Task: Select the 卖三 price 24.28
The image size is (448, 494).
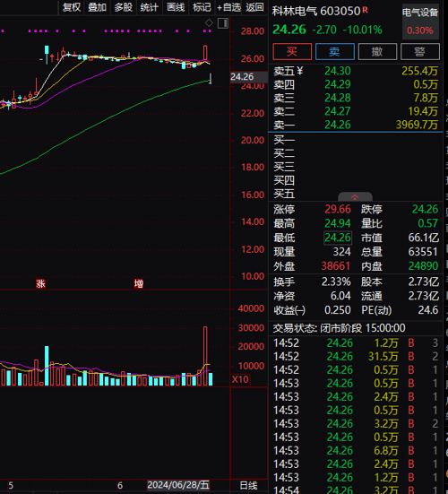Action: coord(338,98)
